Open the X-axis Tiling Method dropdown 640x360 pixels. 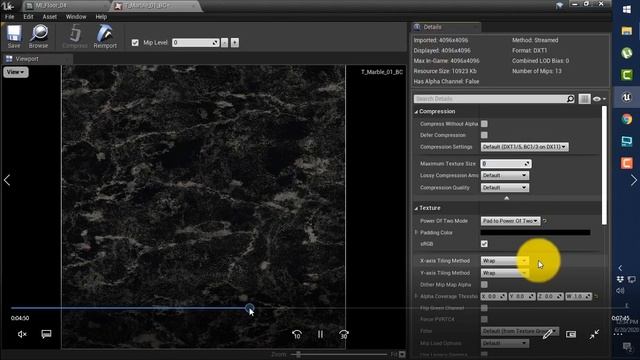click(x=505, y=260)
